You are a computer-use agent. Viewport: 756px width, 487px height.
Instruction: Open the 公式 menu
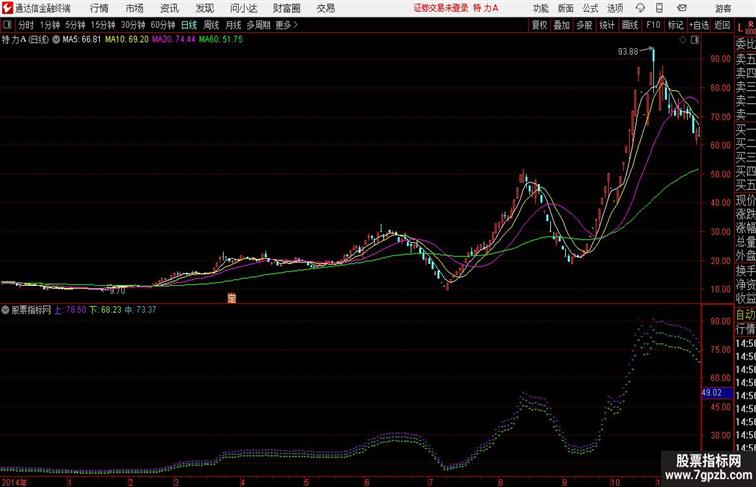tap(590, 8)
